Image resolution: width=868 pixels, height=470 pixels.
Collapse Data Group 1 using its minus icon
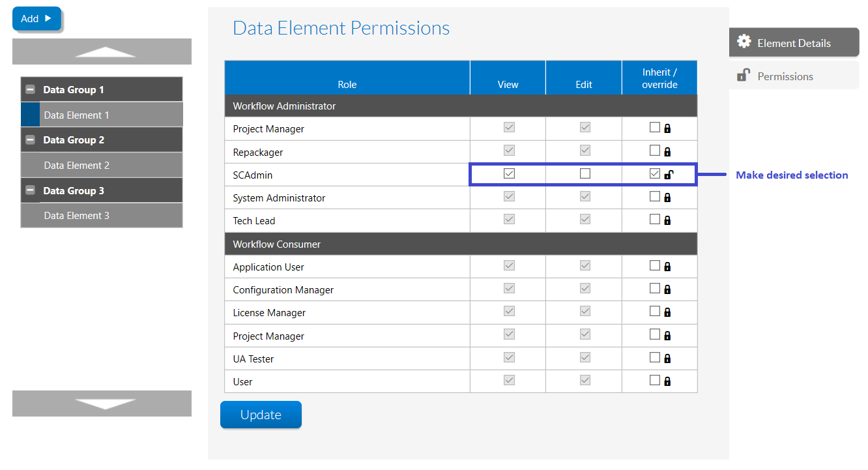tap(30, 90)
